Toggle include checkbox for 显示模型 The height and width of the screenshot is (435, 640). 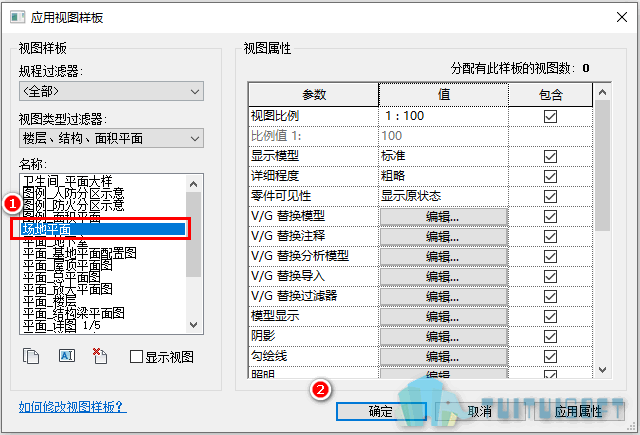[x=550, y=156]
